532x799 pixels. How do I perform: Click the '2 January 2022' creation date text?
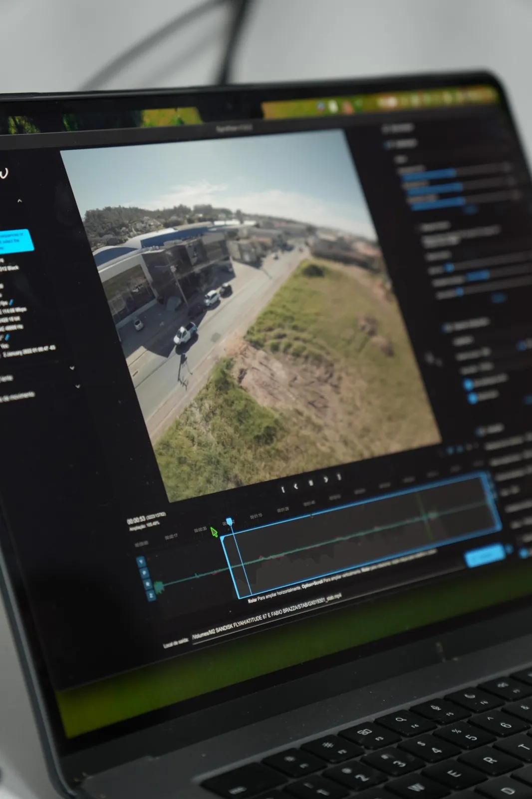[x=29, y=351]
